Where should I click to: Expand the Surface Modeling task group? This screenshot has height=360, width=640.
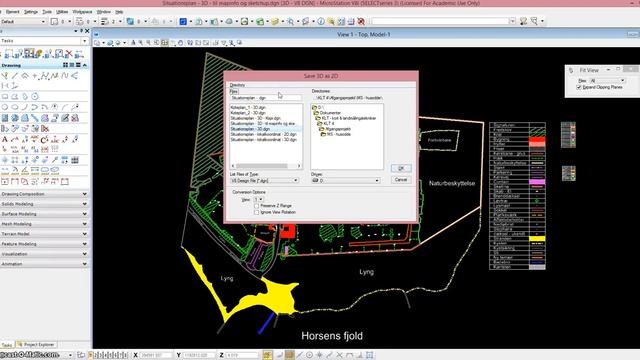(x=44, y=214)
